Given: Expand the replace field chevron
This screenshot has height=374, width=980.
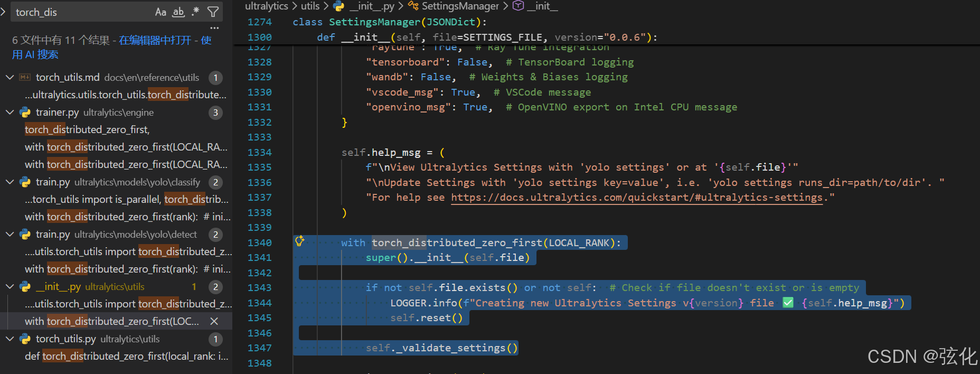Looking at the screenshot, I should [x=3, y=12].
